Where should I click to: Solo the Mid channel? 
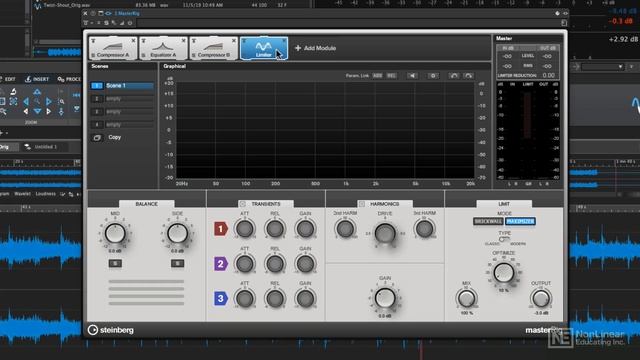pos(115,264)
